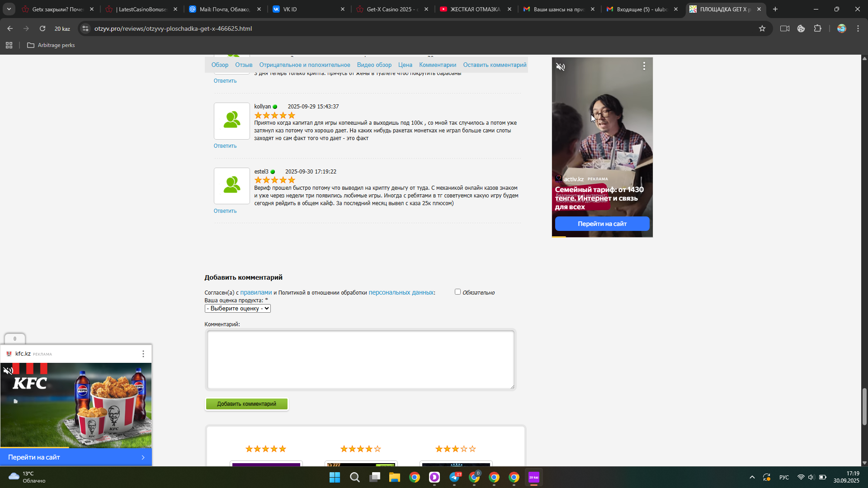Open the weather widget showing 13°C
Screen dimensions: 868x488
pyautogui.click(x=27, y=477)
